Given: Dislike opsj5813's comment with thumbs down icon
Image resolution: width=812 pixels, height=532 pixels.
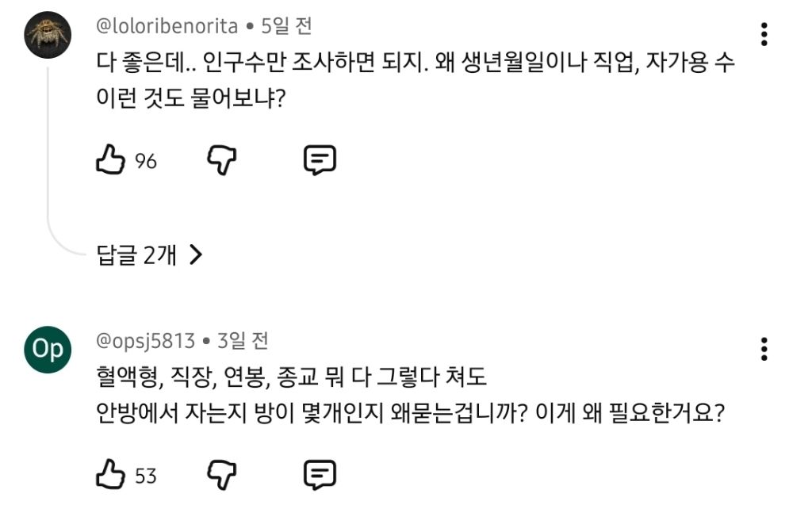Looking at the screenshot, I should 224,477.
